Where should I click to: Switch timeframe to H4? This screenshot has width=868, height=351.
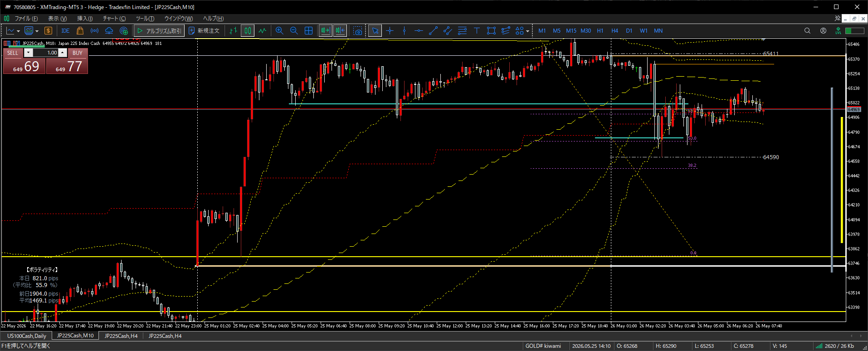coord(614,31)
